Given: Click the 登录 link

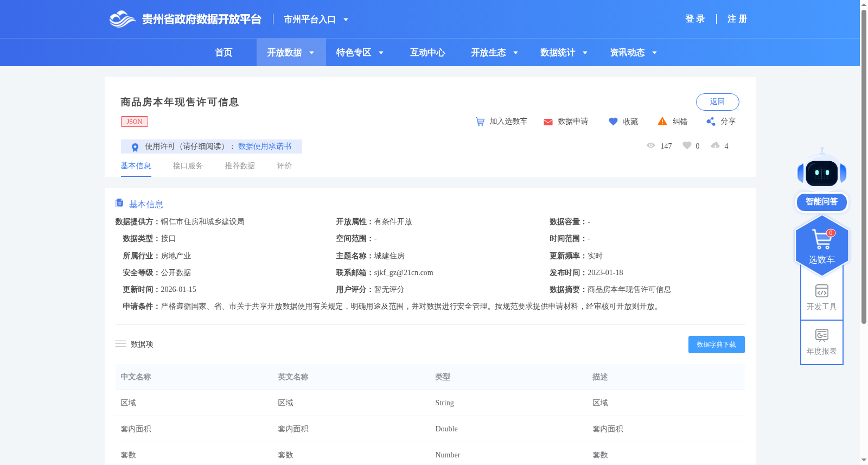Looking at the screenshot, I should pos(695,19).
